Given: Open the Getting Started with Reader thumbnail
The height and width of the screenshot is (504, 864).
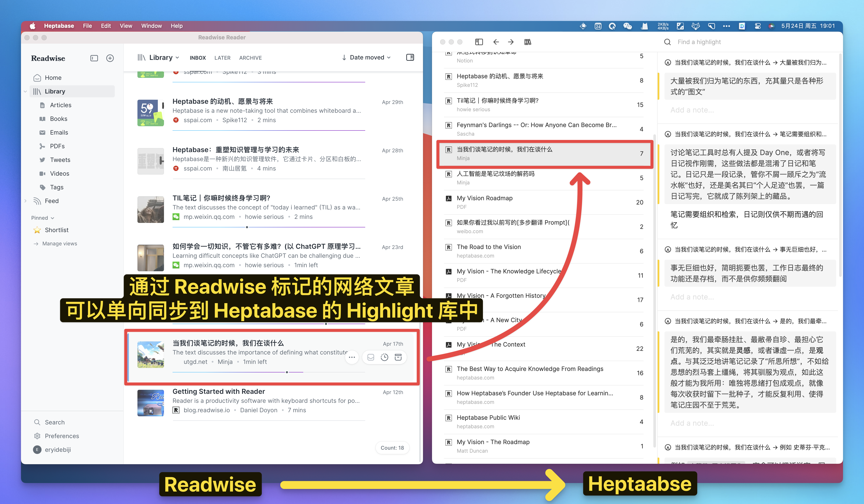Looking at the screenshot, I should point(150,403).
